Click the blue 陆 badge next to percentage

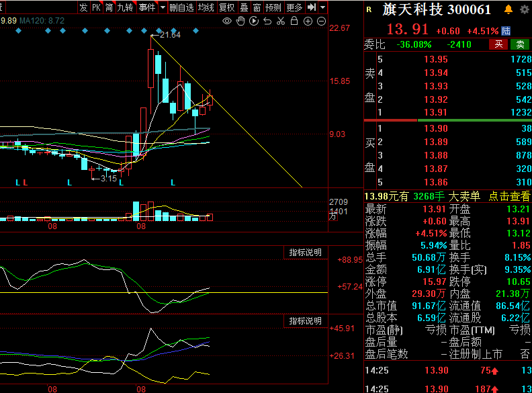(506, 31)
